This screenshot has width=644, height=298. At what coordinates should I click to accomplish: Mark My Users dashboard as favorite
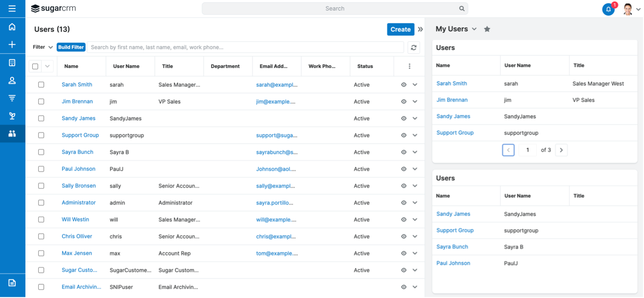(487, 29)
